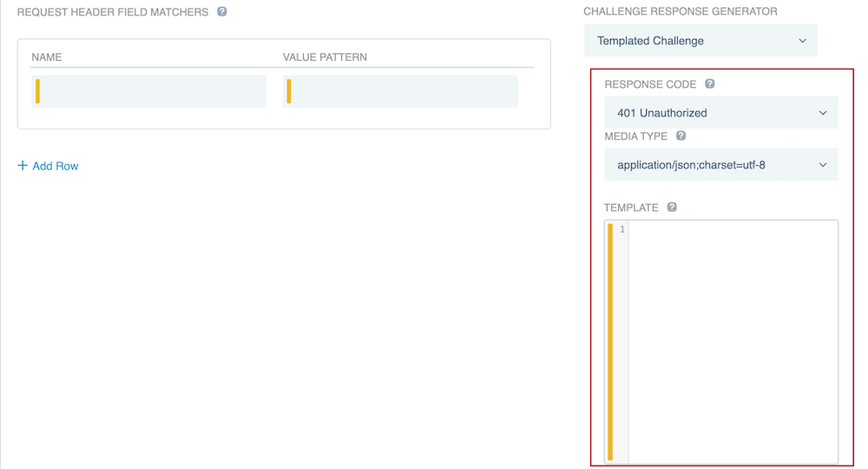This screenshot has width=868, height=469.
Task: Click the help icon next to Template
Action: click(672, 208)
